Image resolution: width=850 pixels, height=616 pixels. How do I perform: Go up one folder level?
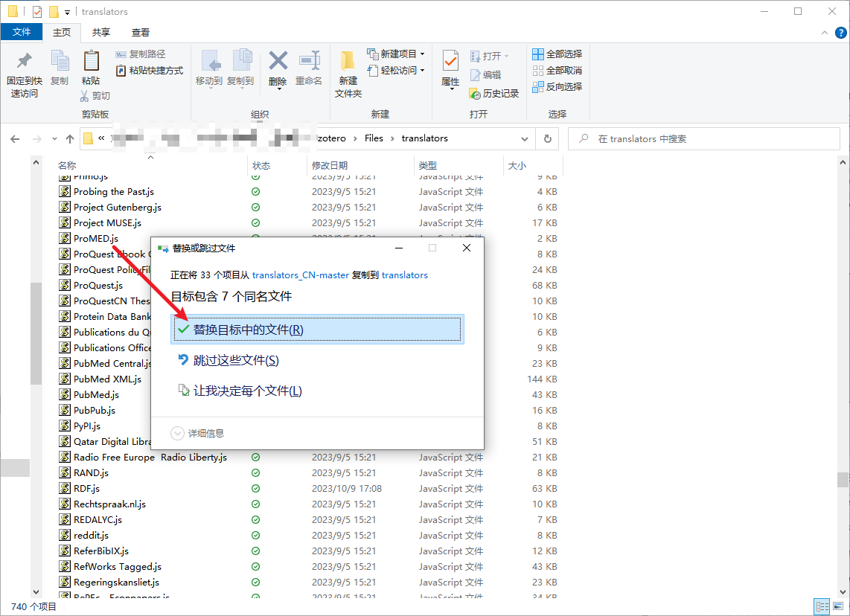70,139
